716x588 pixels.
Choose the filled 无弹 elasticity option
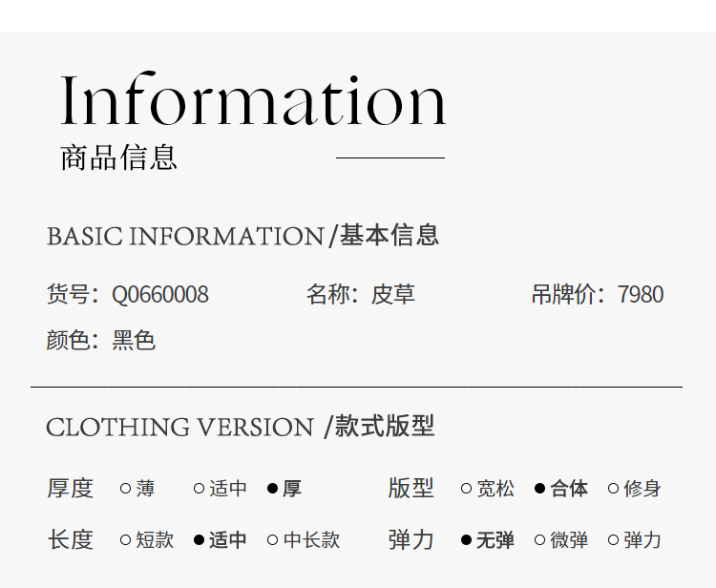click(487, 540)
